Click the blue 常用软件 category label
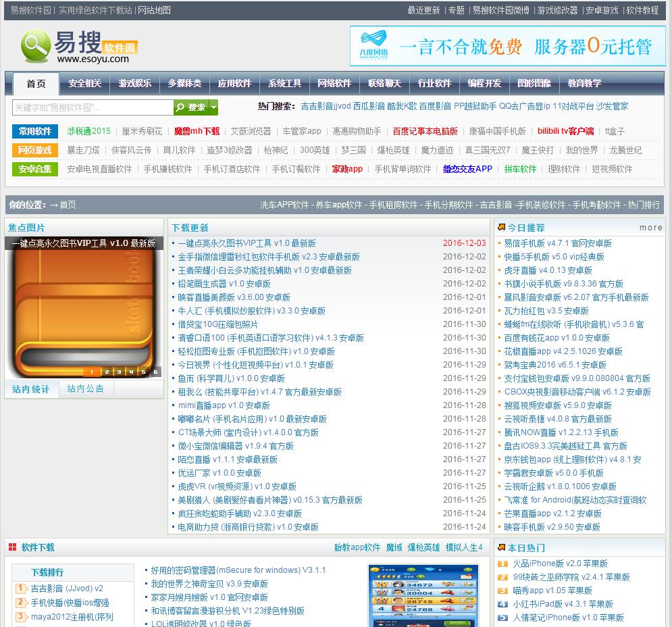Viewport: 672px width, 627px height. [35, 131]
